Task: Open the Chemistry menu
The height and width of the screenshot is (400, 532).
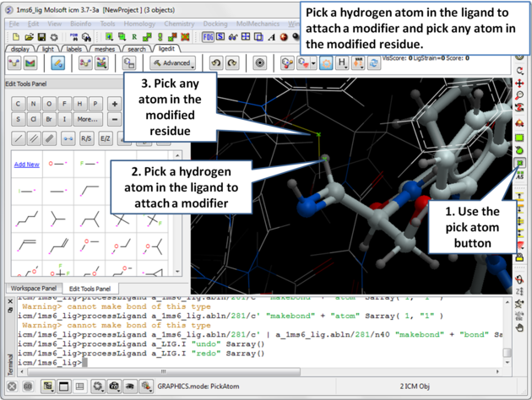Action: click(x=179, y=24)
